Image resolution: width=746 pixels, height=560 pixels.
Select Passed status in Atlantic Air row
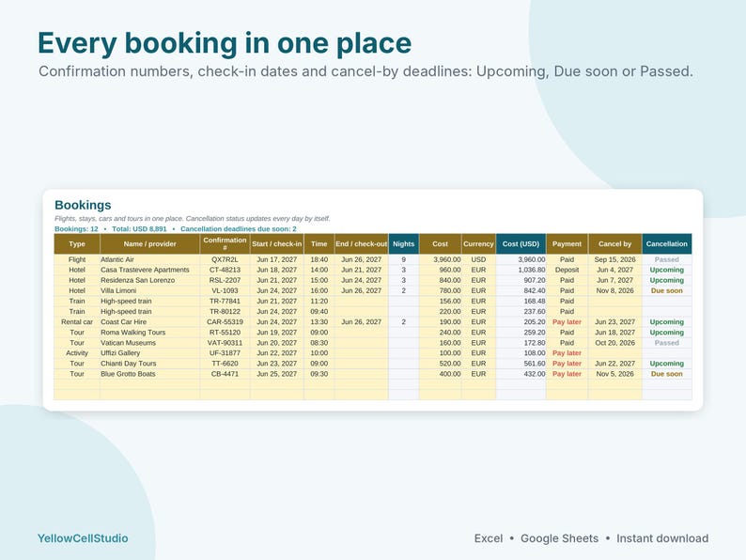(x=667, y=259)
